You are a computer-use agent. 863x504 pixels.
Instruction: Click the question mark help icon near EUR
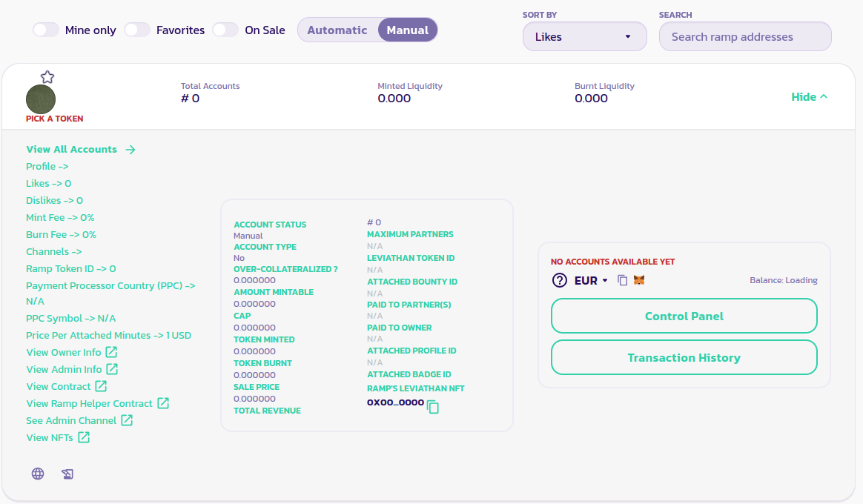[x=560, y=281]
